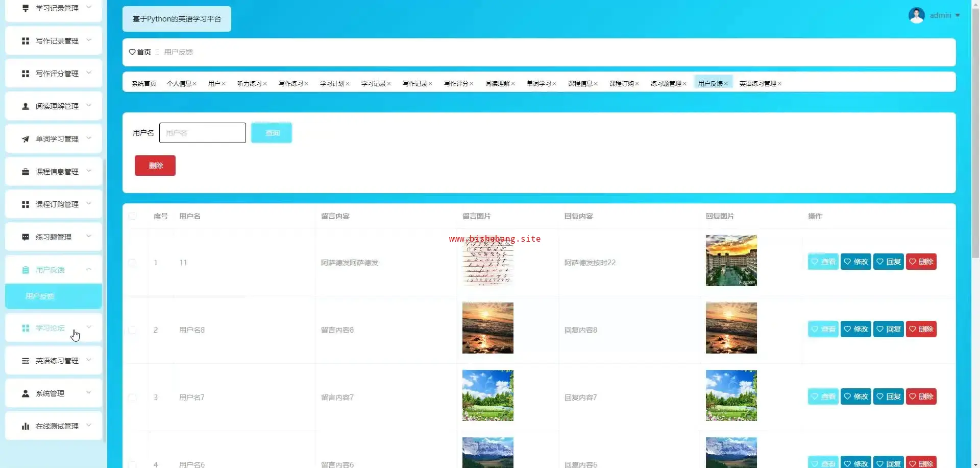Image resolution: width=980 pixels, height=468 pixels.
Task: Click the 学习论坛 grid icon
Action: 26,328
